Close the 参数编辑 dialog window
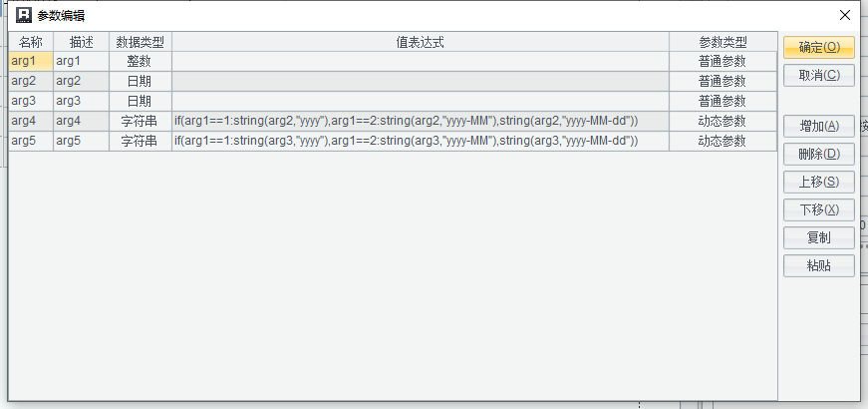 click(844, 15)
